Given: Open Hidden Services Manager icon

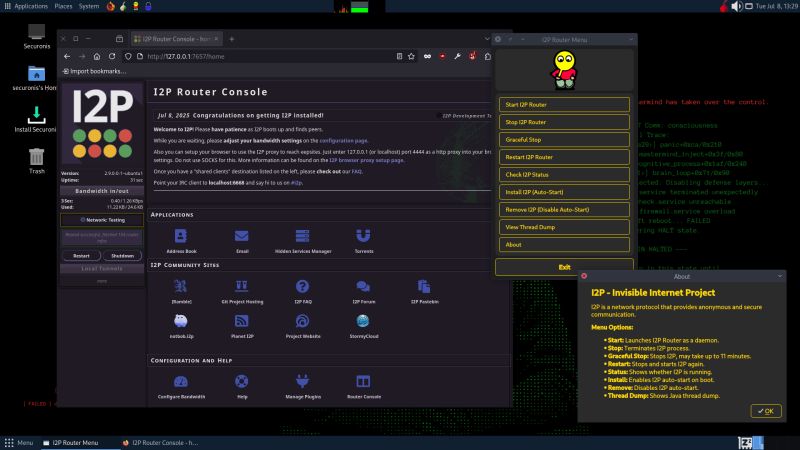Looking at the screenshot, I should tap(303, 236).
